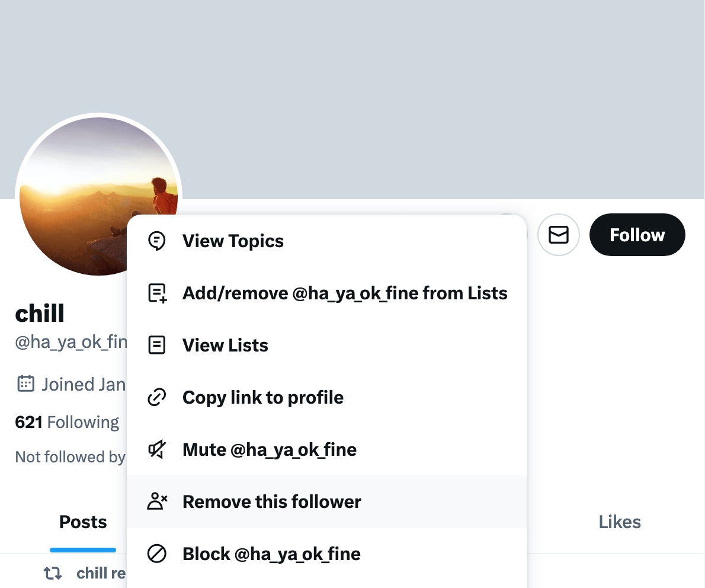Click the circle-slash block icon
The width and height of the screenshot is (705, 588).
click(x=156, y=554)
